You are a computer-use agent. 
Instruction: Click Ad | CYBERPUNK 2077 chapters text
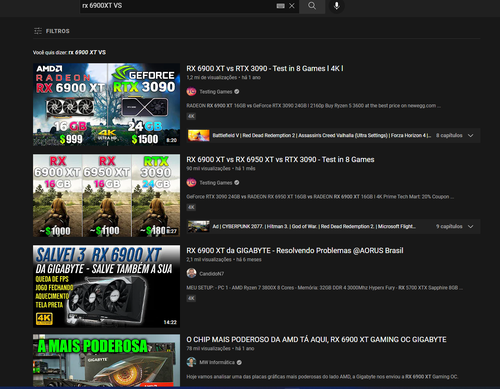click(314, 227)
